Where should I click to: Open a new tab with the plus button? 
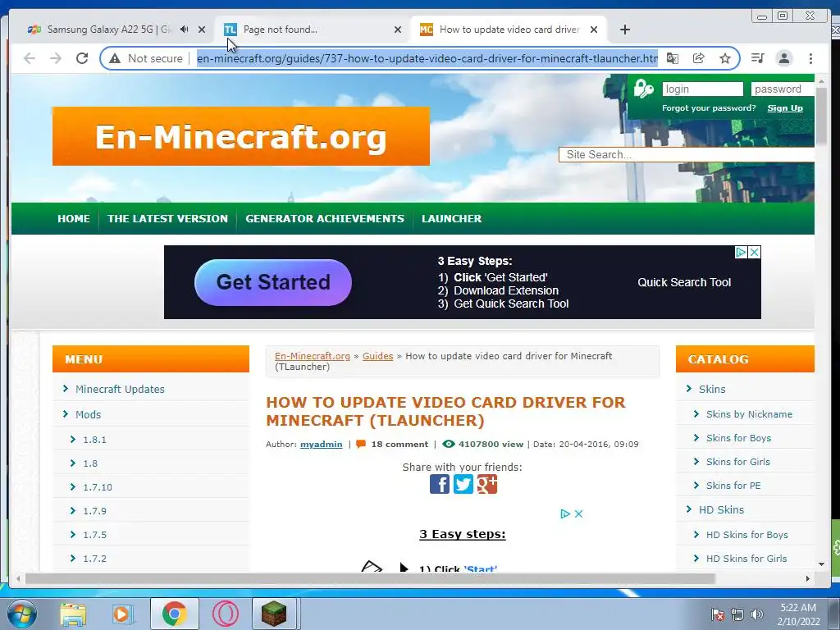click(x=624, y=30)
